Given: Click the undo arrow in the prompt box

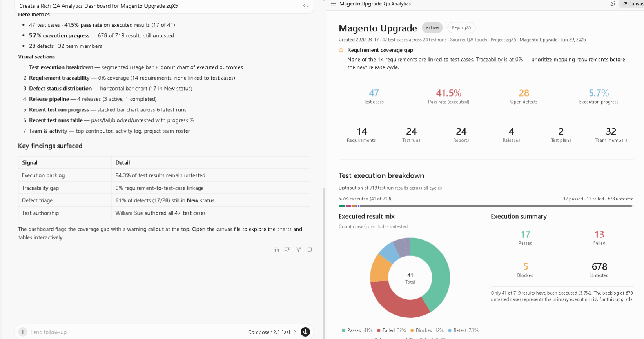Looking at the screenshot, I should coord(305,6).
